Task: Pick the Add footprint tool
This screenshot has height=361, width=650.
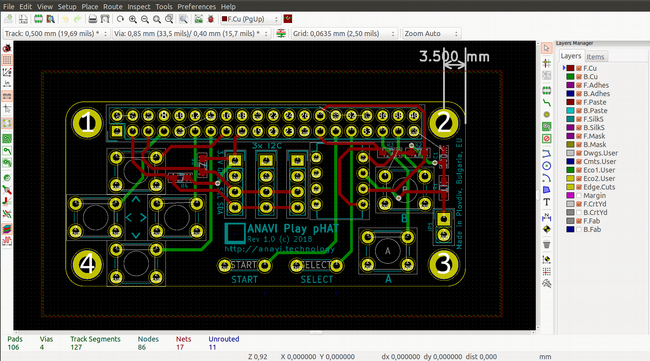Action: tap(547, 90)
